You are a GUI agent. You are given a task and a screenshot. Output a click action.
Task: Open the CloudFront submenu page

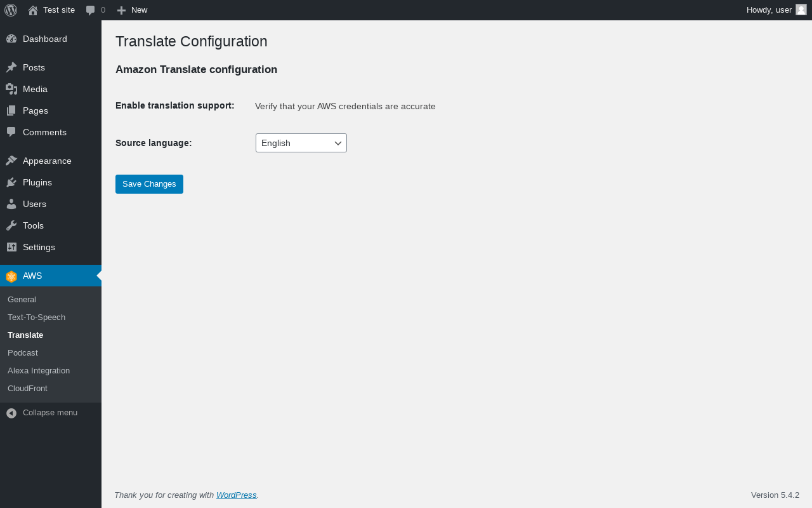point(27,388)
